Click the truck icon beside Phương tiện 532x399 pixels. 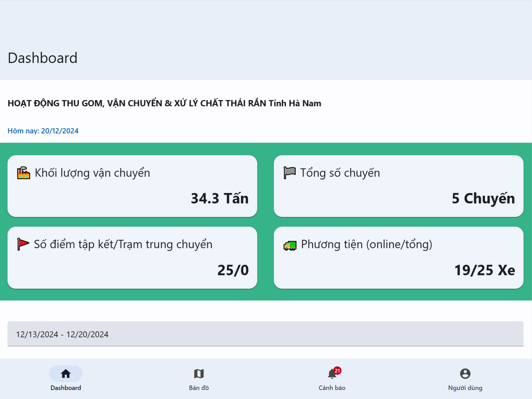(290, 246)
